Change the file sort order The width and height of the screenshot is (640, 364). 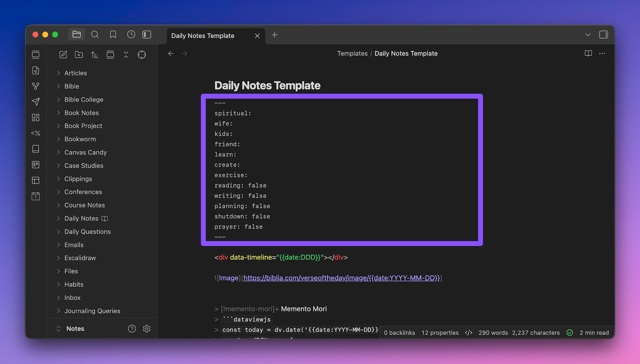tap(94, 55)
